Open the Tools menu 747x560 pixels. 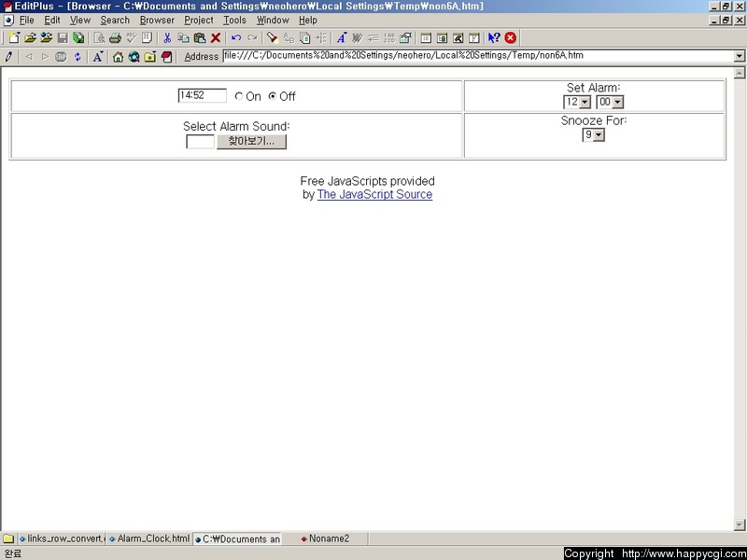click(235, 20)
